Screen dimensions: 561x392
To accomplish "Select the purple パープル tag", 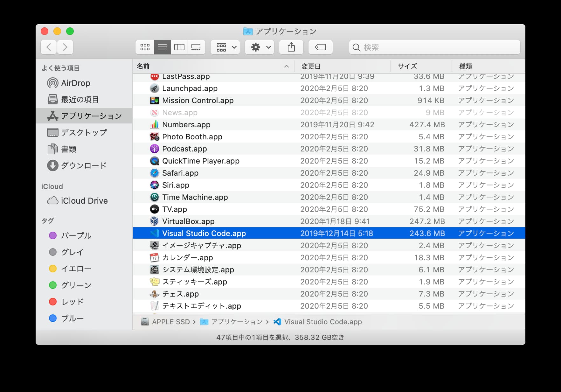I will coord(84,235).
